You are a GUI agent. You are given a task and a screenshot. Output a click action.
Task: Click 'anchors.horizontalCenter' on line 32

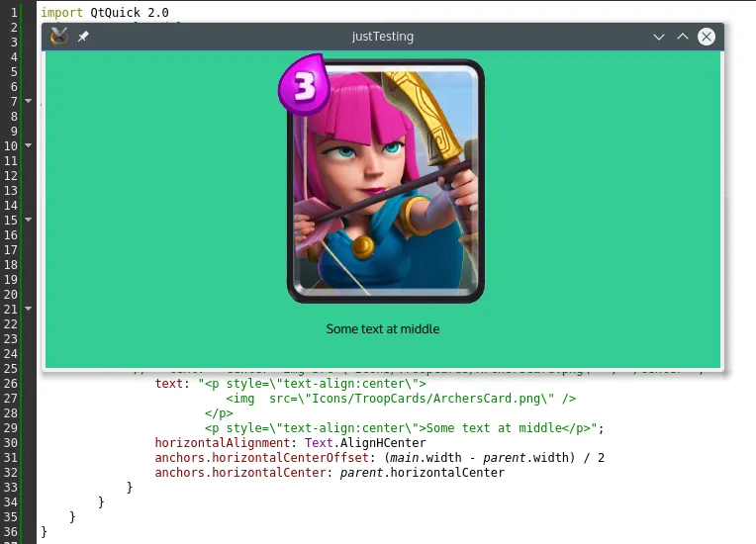pos(240,473)
